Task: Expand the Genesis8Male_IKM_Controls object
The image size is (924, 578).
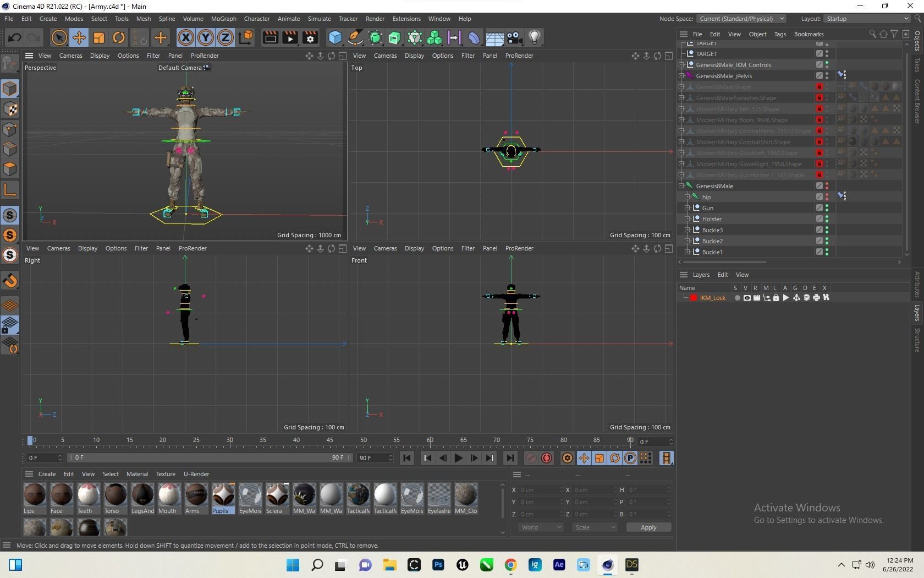Action: (681, 65)
